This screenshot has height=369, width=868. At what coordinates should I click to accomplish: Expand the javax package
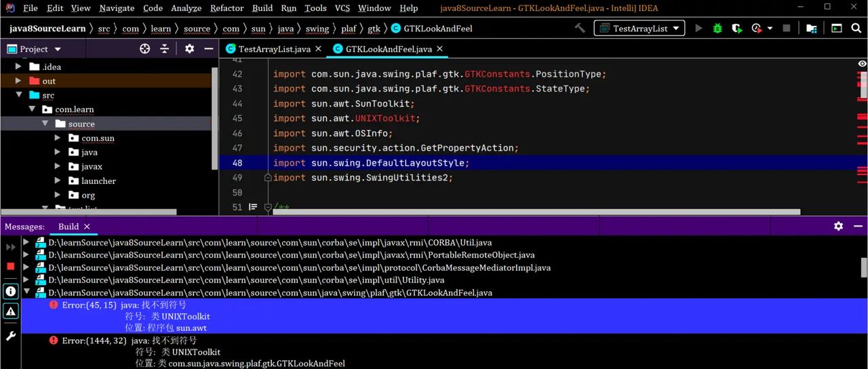point(59,166)
